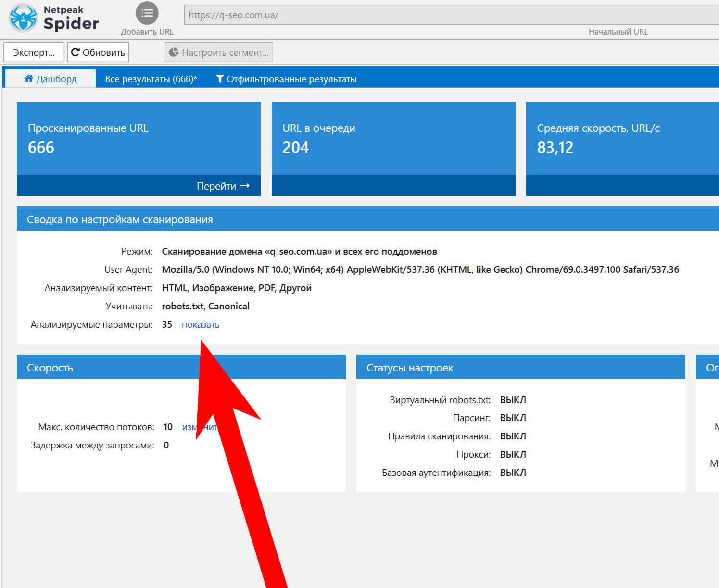Screen dimensions: 719x588
Task: Click показать next to Анализируемые параметры
Action: coord(201,325)
